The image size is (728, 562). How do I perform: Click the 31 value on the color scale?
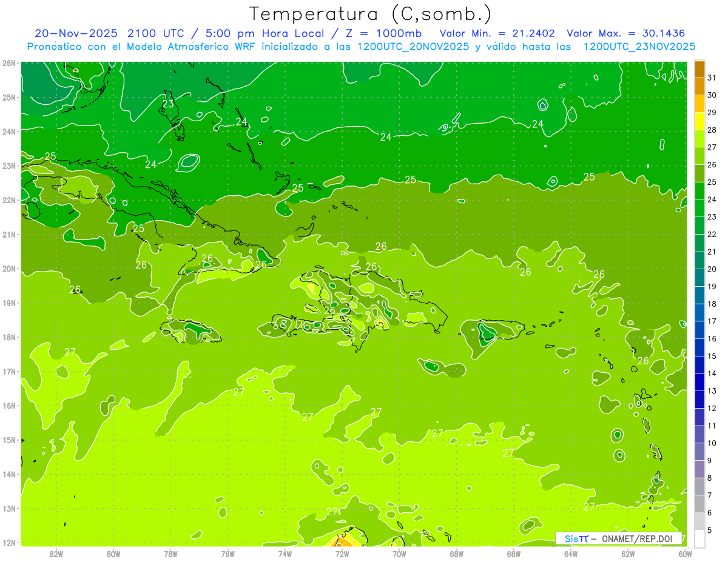(x=712, y=78)
